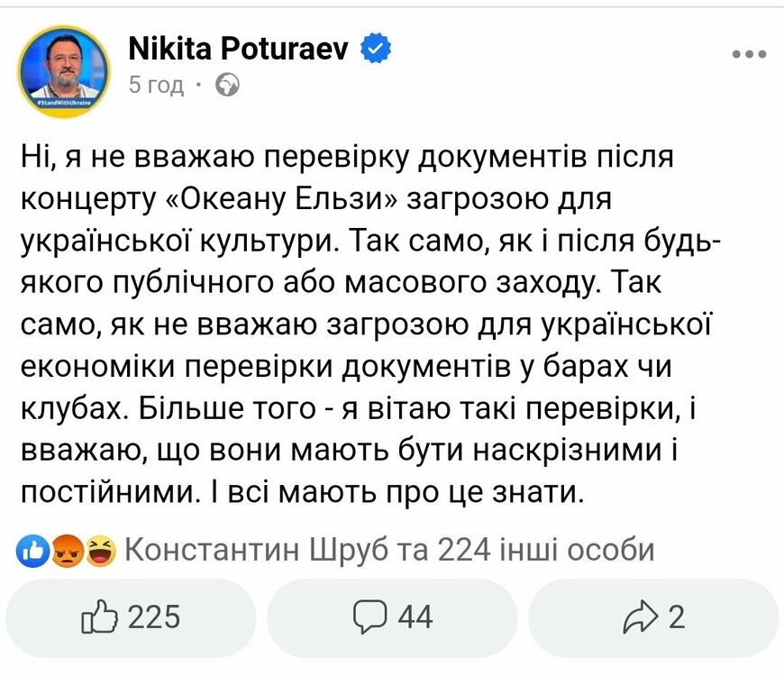Click the 225 likes count
Screen dimensions: 784x676
pos(154,617)
